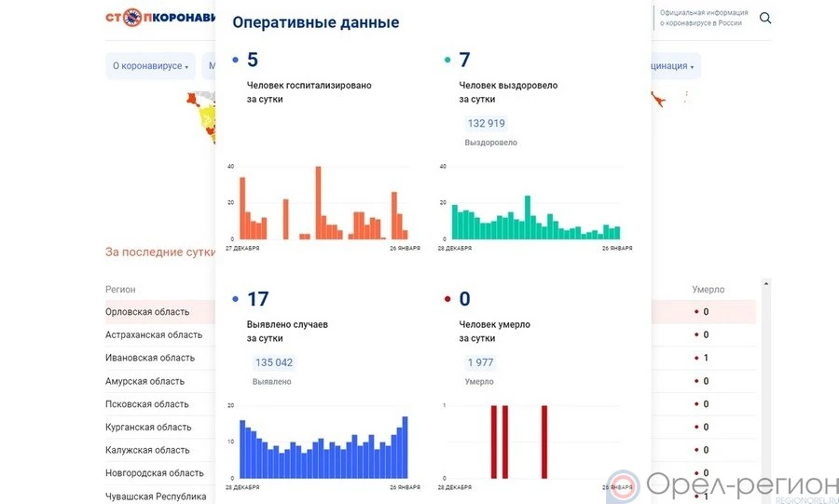Click the Умерло column header

[708, 290]
